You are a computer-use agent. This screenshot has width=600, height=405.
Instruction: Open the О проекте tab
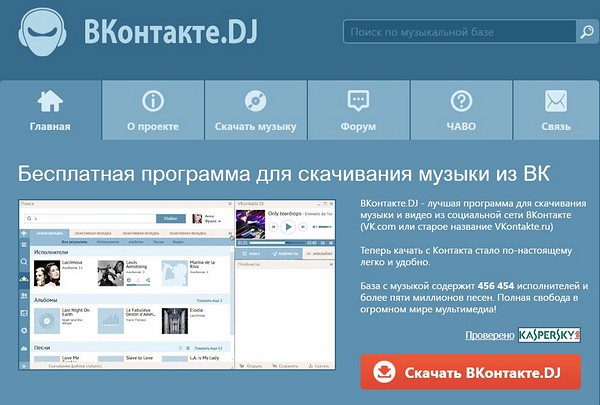tap(153, 110)
